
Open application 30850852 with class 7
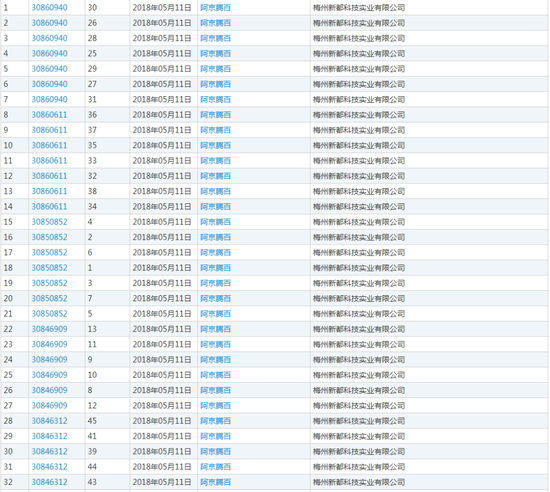49,298
